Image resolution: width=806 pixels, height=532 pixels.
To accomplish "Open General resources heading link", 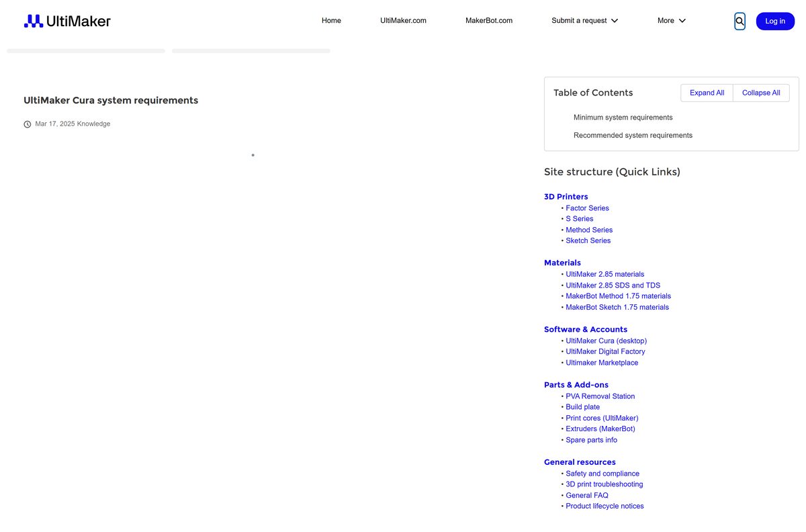I will (x=580, y=462).
